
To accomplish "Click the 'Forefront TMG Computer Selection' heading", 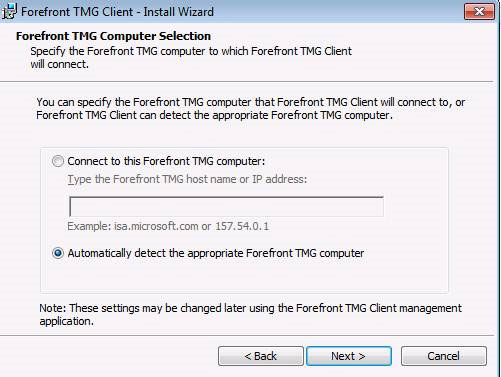I will (113, 36).
